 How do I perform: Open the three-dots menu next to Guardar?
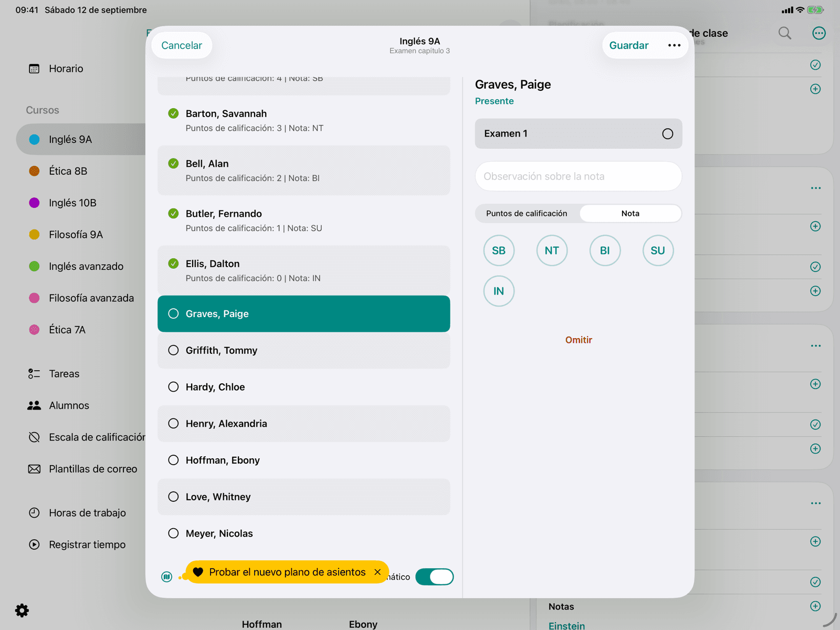pyautogui.click(x=674, y=46)
